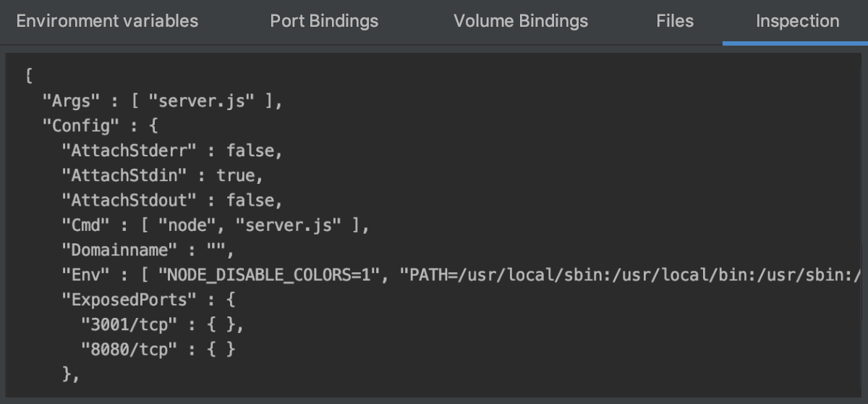The height and width of the screenshot is (404, 868).
Task: Click the "Config" key line
Action: click(x=100, y=126)
